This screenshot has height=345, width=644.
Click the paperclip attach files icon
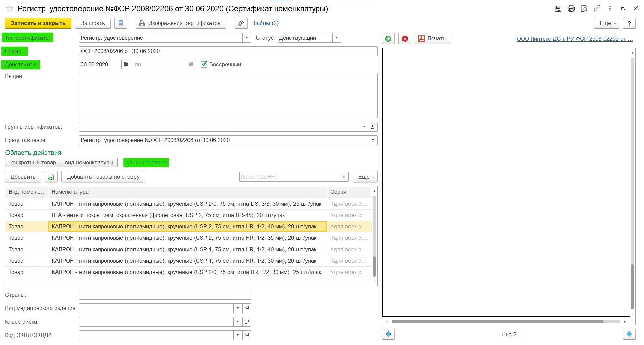(241, 23)
